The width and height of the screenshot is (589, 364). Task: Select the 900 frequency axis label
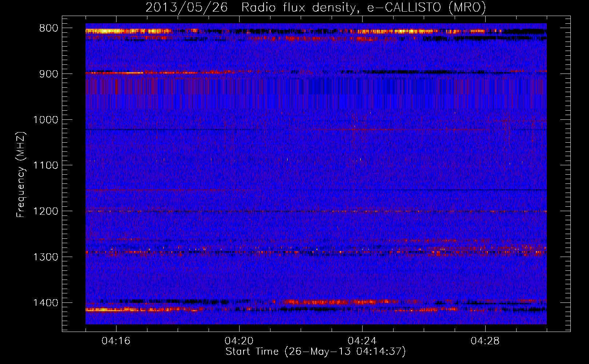point(49,74)
